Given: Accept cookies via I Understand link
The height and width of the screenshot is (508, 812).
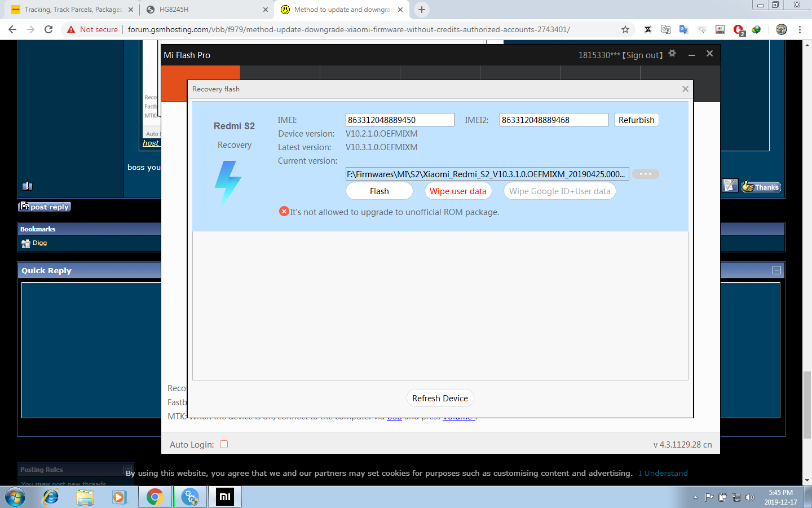Looking at the screenshot, I should click(663, 473).
